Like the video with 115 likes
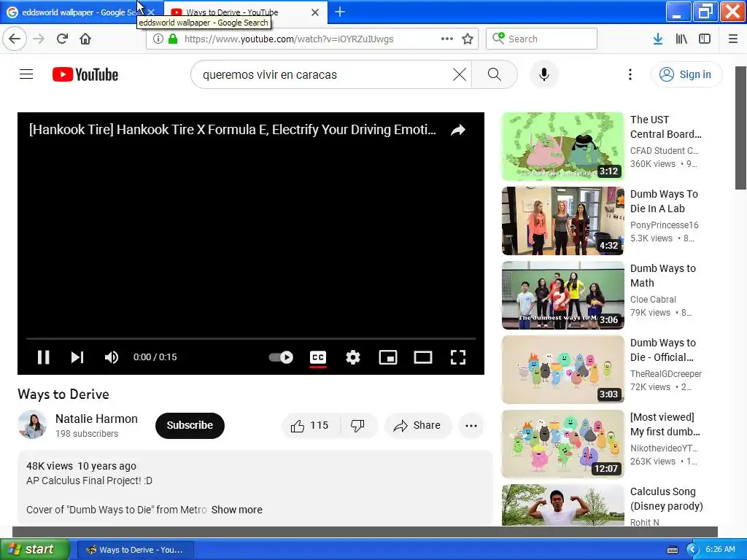Image resolution: width=747 pixels, height=560 pixels. (310, 425)
